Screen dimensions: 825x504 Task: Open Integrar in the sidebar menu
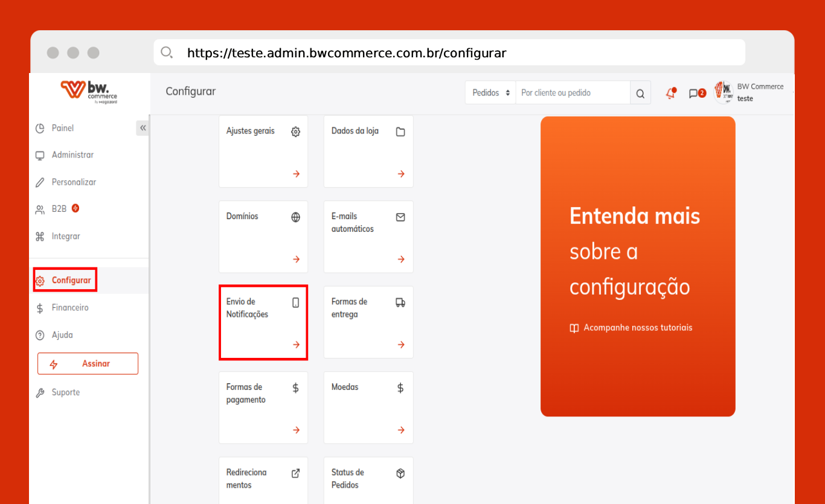coord(65,237)
